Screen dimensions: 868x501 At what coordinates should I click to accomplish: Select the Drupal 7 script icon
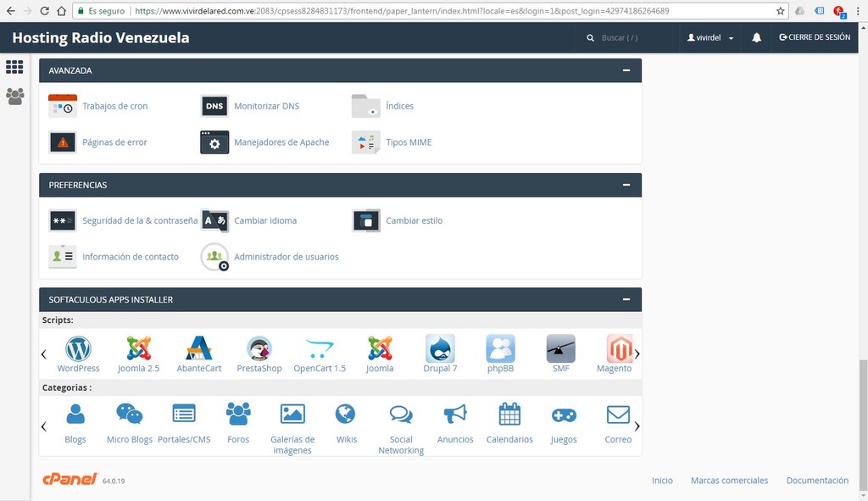[x=440, y=348]
